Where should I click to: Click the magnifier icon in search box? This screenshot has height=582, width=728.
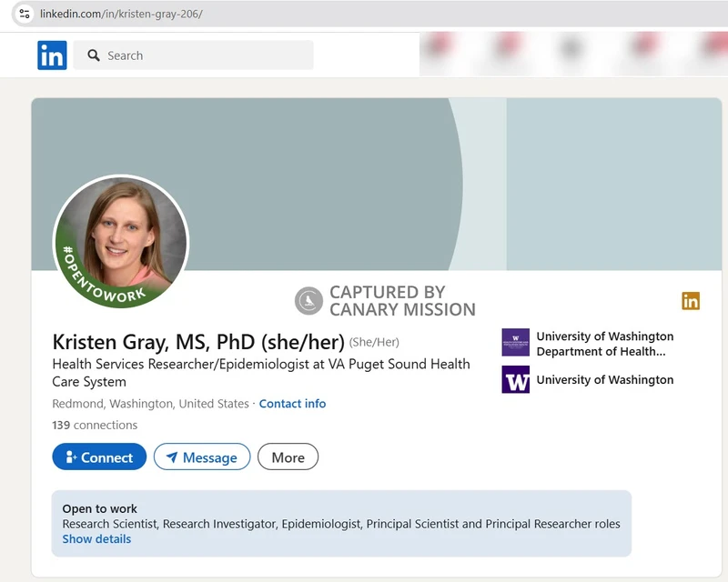pyautogui.click(x=94, y=55)
